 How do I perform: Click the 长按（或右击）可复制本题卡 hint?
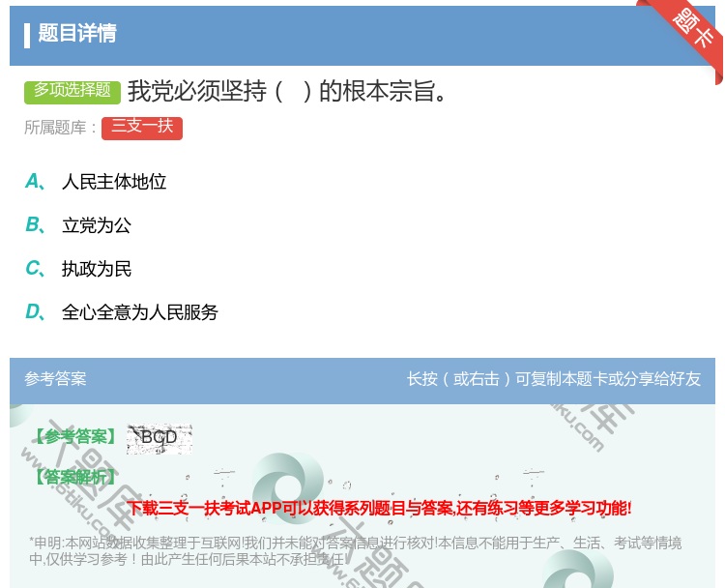(x=554, y=379)
